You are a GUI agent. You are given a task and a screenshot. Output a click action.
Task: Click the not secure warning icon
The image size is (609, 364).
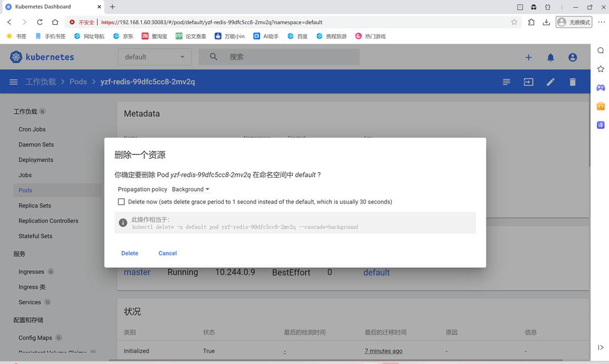72,22
